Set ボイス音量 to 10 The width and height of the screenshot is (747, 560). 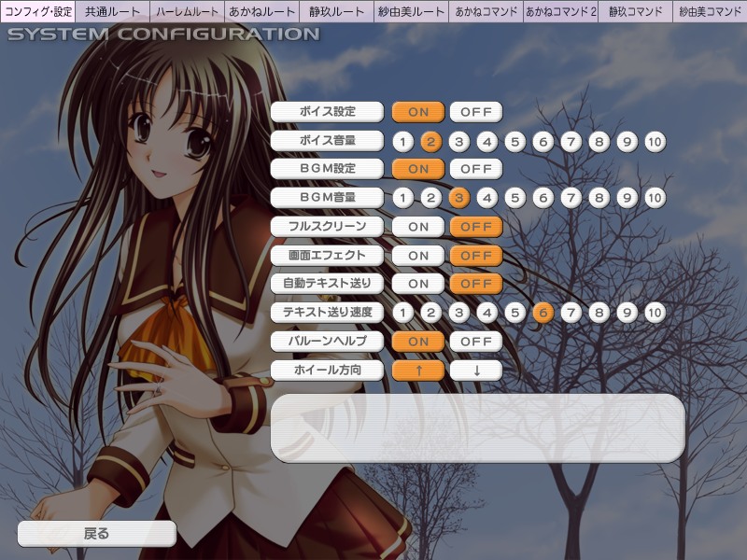(655, 142)
